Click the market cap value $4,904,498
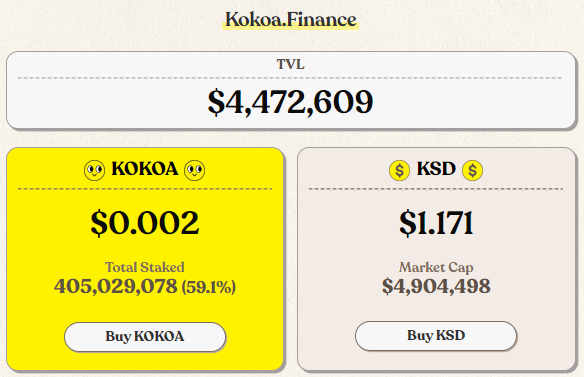584x377 pixels. tap(436, 286)
